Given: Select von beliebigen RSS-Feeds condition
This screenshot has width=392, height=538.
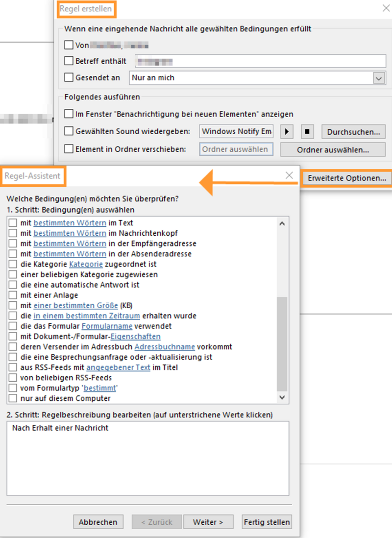Looking at the screenshot, I should [x=13, y=378].
